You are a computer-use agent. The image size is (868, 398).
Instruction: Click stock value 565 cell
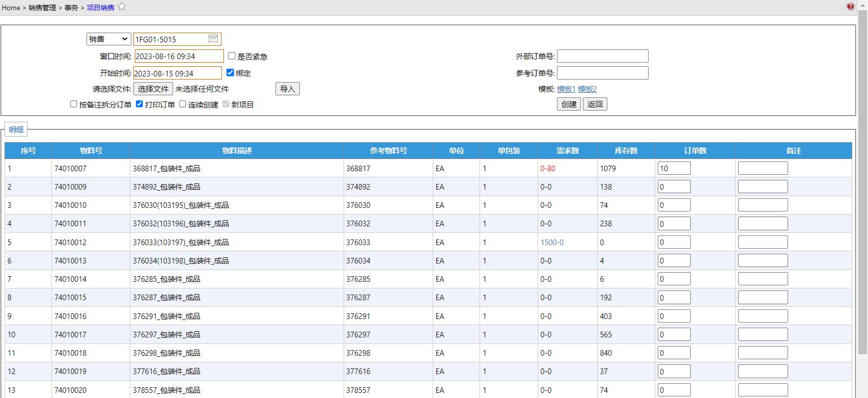tap(626, 334)
